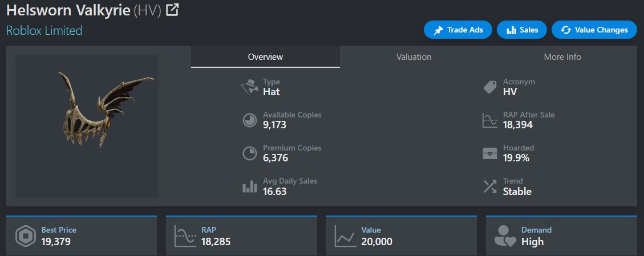Open the external link icon beside Helsworn Valkyrie title

pos(172,10)
